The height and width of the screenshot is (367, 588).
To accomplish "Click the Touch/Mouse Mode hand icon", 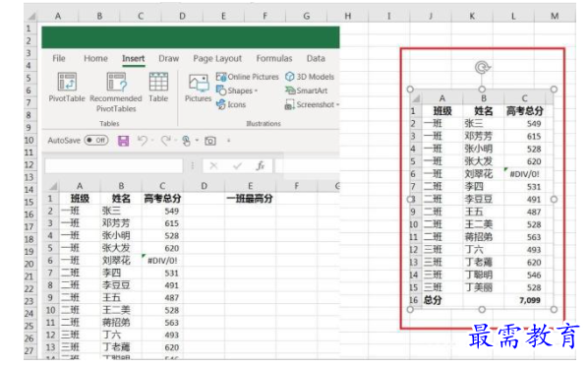I will 186,141.
